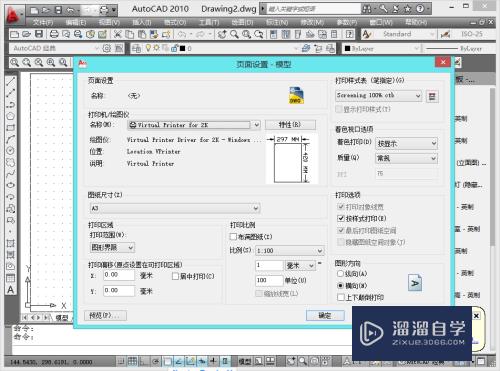Switch to the 模型 model tab
This screenshot has width=500, height=371.
tap(61, 318)
